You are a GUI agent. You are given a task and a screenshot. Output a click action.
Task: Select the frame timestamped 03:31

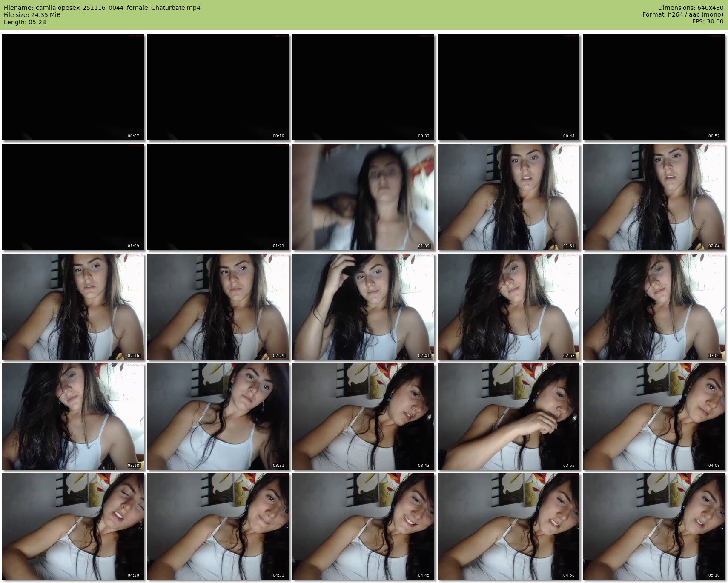(x=218, y=417)
